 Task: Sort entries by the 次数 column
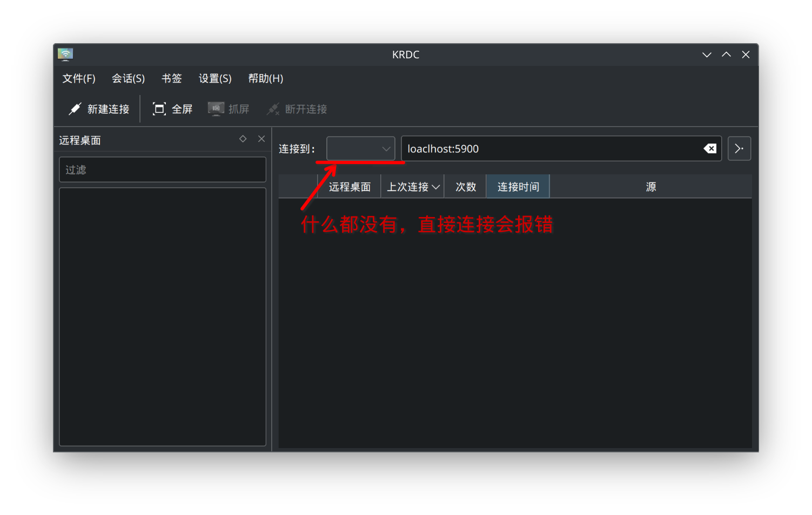465,186
